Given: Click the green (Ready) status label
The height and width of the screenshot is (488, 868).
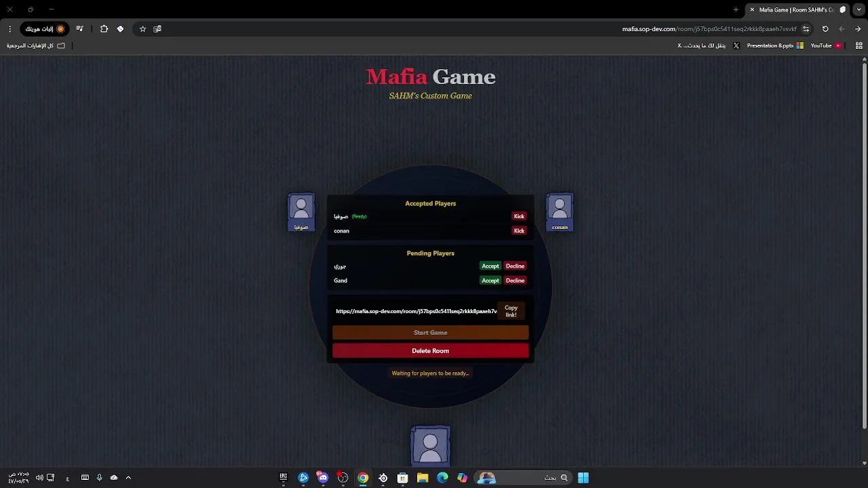Looking at the screenshot, I should (359, 216).
